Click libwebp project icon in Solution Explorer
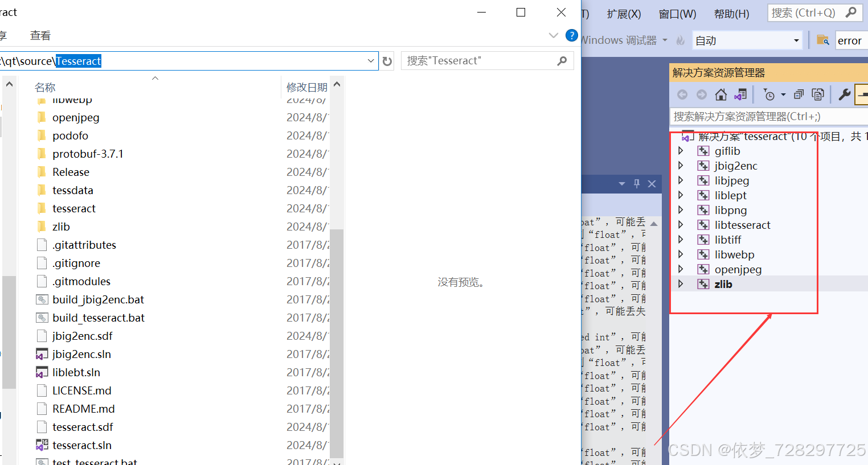868x465 pixels. tap(703, 254)
